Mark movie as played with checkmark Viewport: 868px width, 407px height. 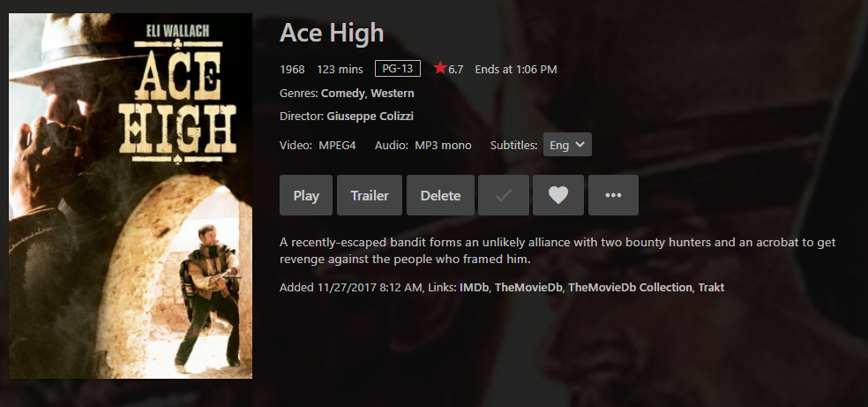tap(503, 195)
